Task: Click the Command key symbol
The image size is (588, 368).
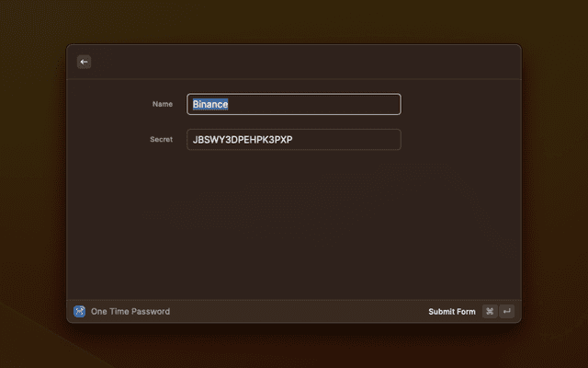Action: pyautogui.click(x=490, y=311)
